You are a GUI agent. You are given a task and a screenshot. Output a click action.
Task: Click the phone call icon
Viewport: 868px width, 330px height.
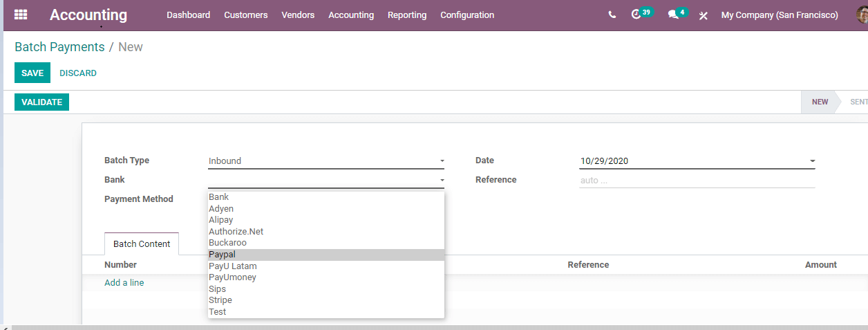tap(612, 15)
